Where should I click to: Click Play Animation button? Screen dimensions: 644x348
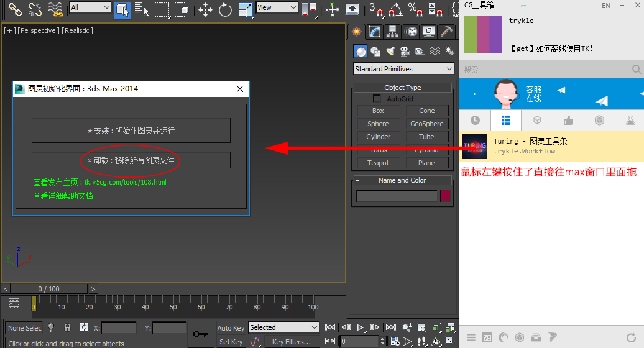click(x=360, y=327)
